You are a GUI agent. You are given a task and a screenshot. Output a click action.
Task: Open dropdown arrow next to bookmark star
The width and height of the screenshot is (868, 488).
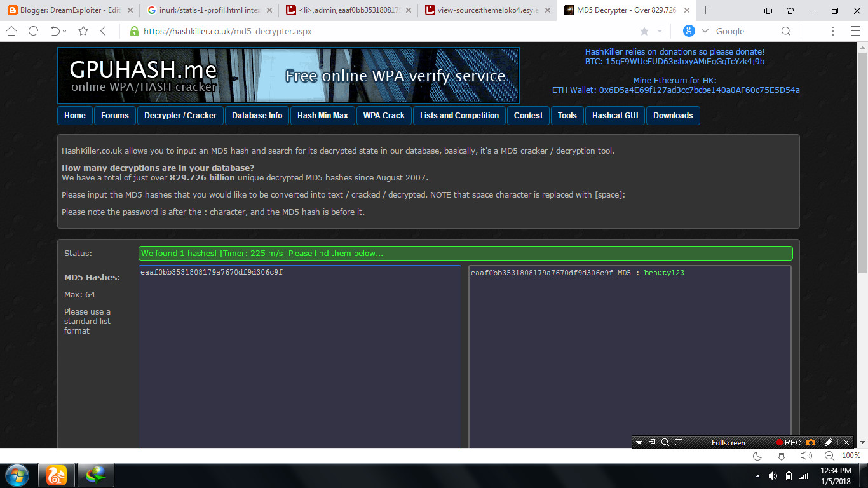(659, 31)
